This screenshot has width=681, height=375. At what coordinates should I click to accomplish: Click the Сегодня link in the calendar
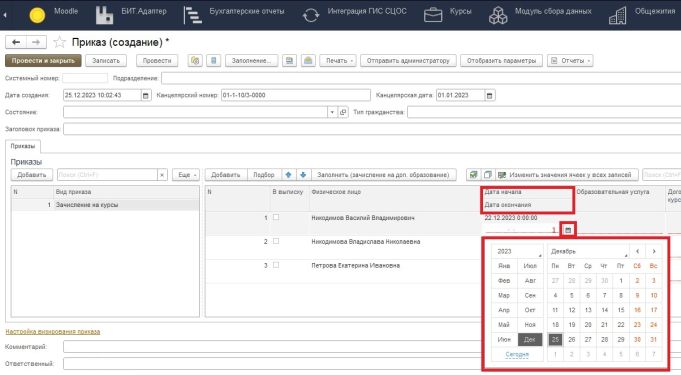(517, 355)
